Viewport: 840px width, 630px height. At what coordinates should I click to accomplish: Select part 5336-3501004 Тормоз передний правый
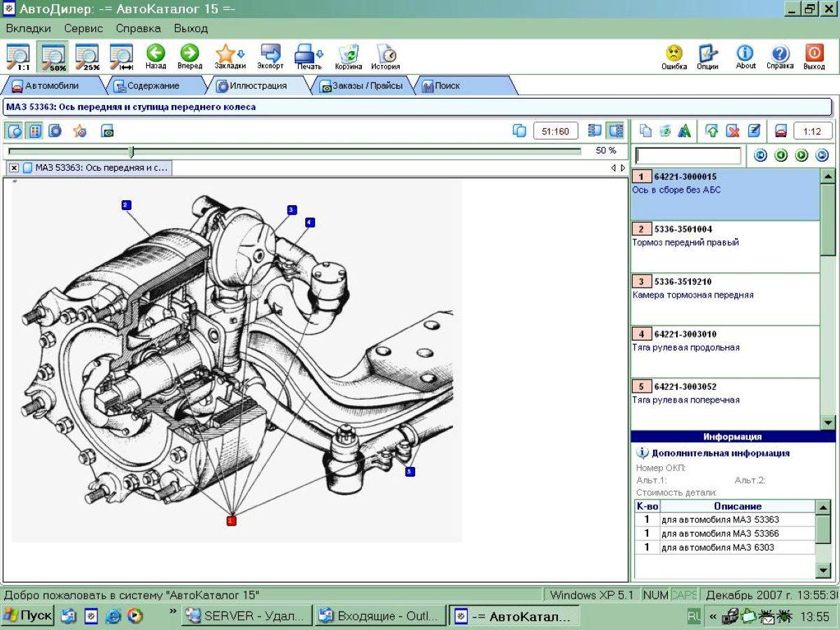pyautogui.click(x=724, y=247)
